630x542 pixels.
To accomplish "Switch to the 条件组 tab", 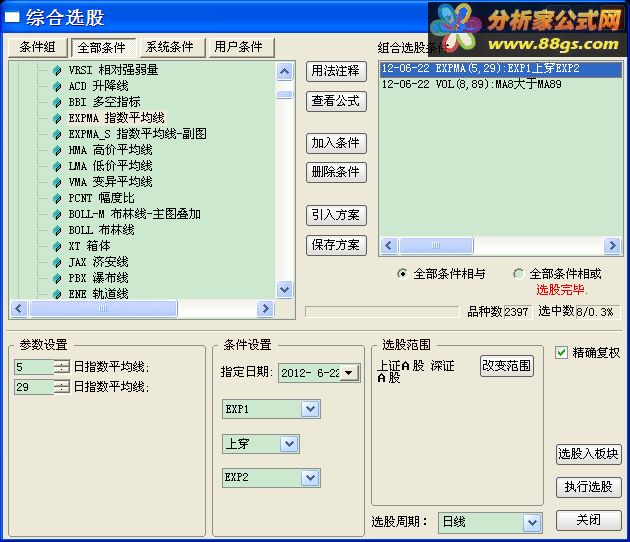I will 37,47.
